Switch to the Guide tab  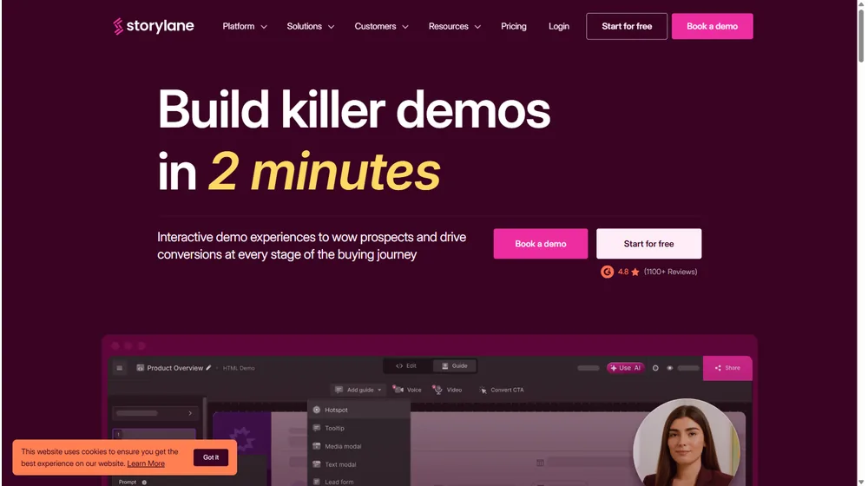pos(455,366)
